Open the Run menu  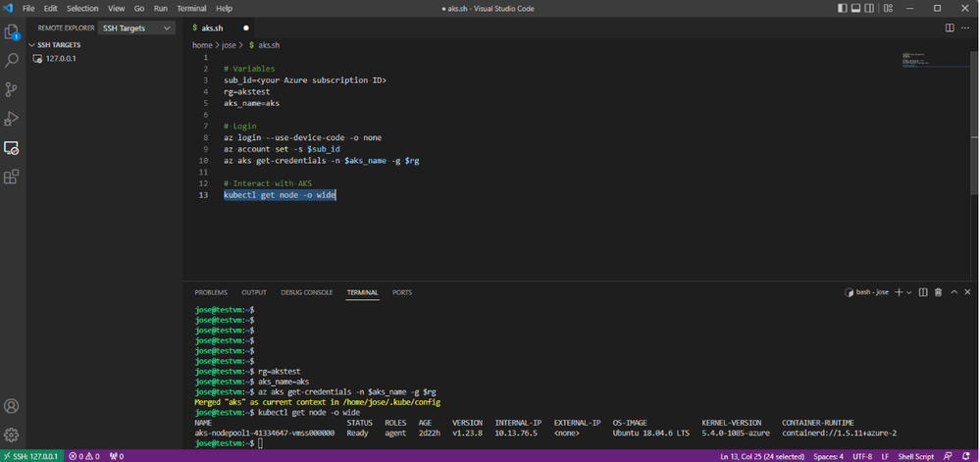click(x=161, y=8)
